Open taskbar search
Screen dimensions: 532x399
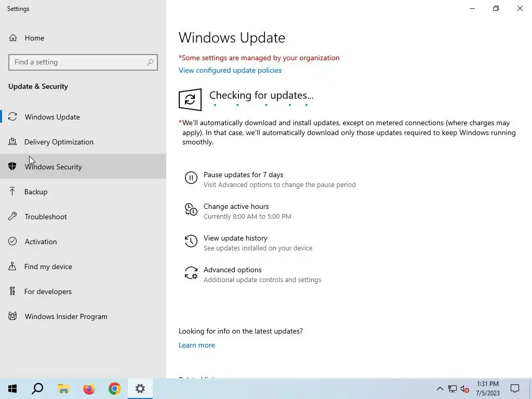pyautogui.click(x=37, y=389)
